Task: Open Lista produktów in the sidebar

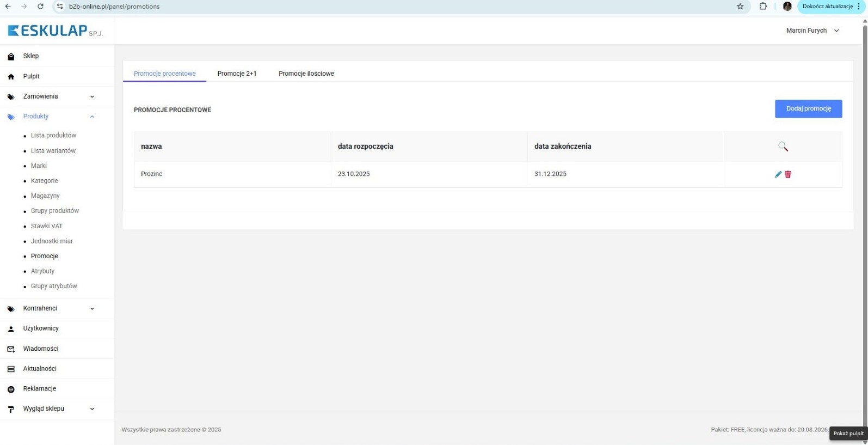Action: point(53,135)
